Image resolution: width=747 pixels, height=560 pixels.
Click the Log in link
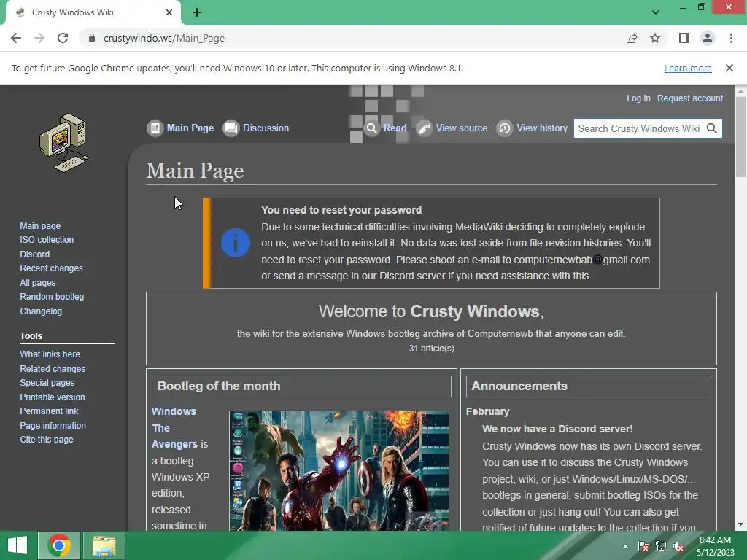point(638,98)
